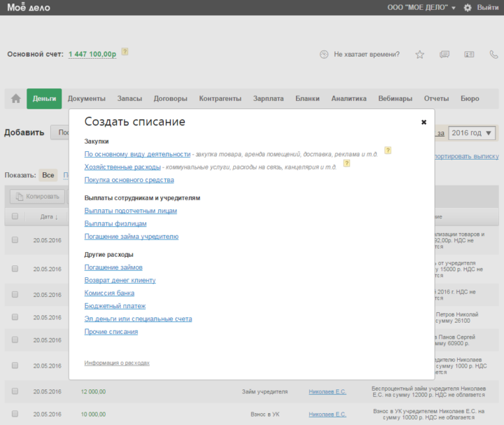Open the 'Запасы' tab
504x425 pixels.
point(129,99)
